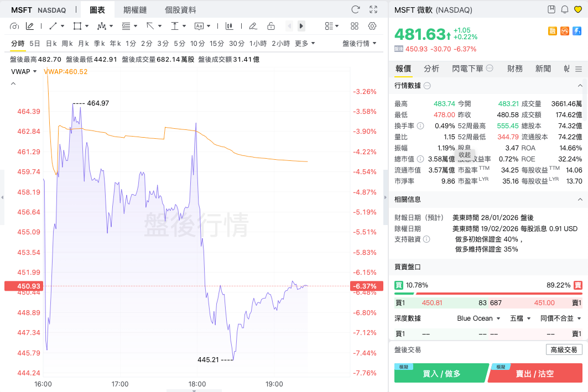588x392 pixels.
Task: Set a price alert bell for MSFT
Action: (565, 9)
